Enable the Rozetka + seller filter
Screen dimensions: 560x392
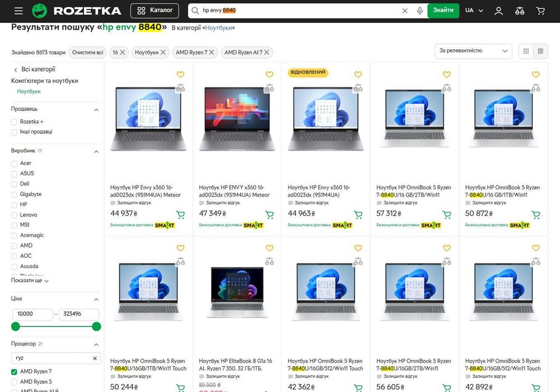click(14, 122)
